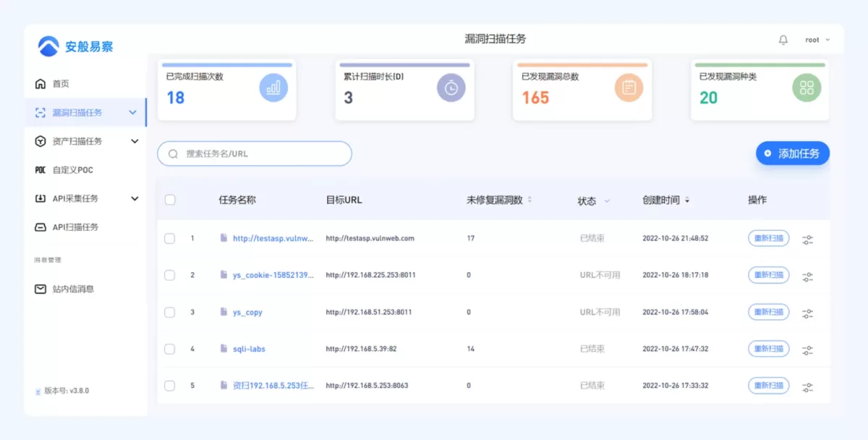Expand the 资产扫描任务 menu chevron

[135, 141]
